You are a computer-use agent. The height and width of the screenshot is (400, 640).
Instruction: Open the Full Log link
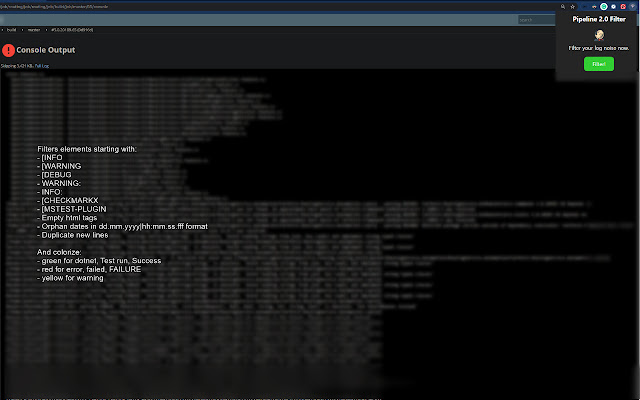point(42,66)
